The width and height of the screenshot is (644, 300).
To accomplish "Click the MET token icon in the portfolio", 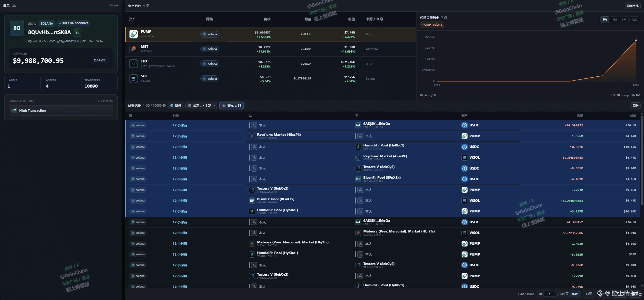I will pos(134,49).
